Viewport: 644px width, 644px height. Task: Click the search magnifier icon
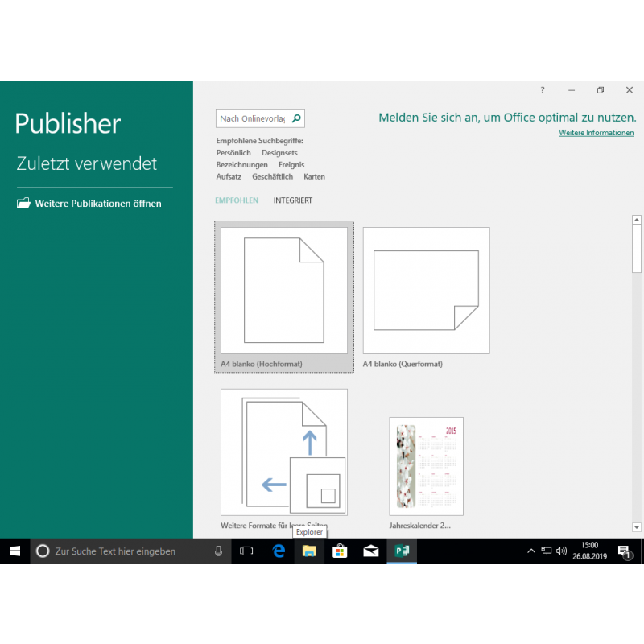(x=296, y=119)
